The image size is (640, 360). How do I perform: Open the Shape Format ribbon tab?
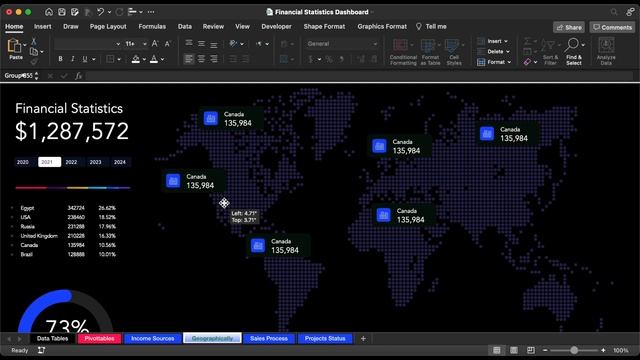click(x=324, y=27)
